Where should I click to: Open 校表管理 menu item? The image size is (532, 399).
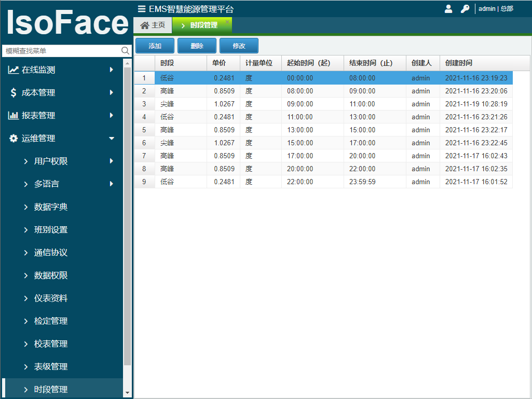[62, 343]
